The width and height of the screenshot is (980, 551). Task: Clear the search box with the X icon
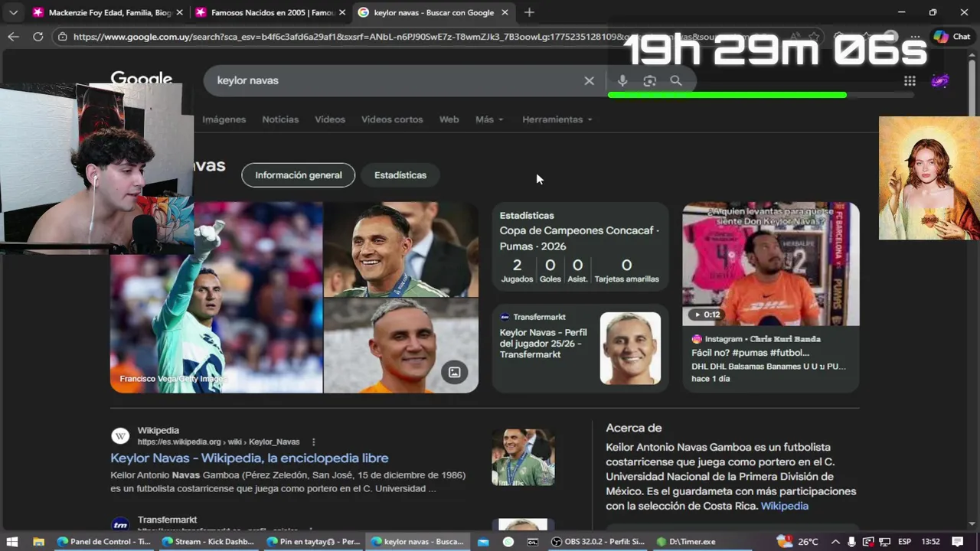(589, 80)
